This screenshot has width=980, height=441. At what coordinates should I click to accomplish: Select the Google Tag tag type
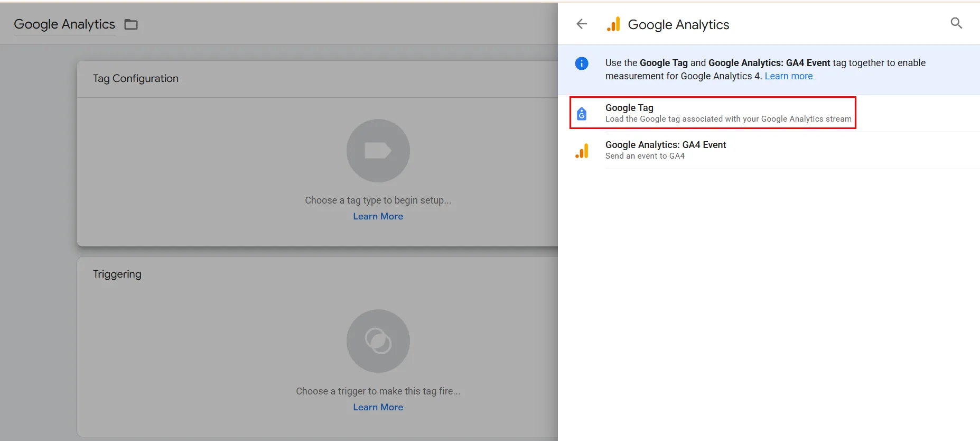(x=629, y=108)
